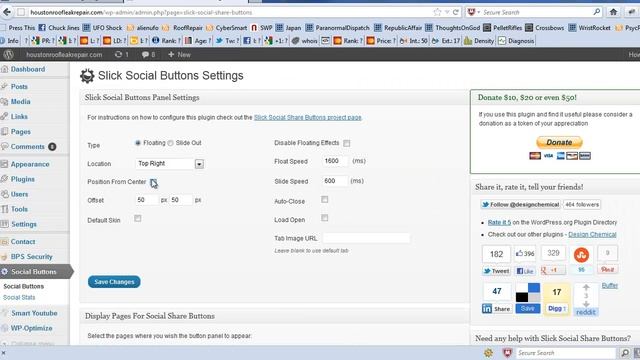
Task: Click the Digg button
Action: pos(556,309)
